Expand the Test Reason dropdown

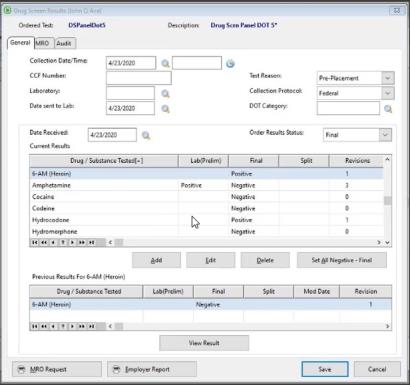(387, 78)
